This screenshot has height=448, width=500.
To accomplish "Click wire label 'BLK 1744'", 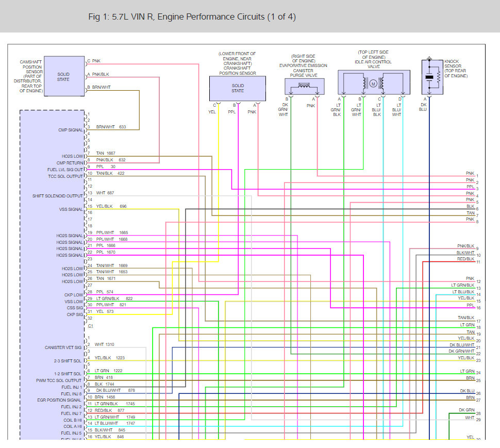I will (x=104, y=384).
